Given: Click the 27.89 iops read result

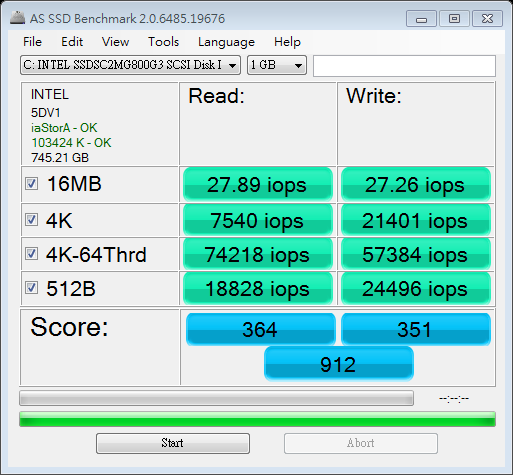Looking at the screenshot, I should click(258, 184).
